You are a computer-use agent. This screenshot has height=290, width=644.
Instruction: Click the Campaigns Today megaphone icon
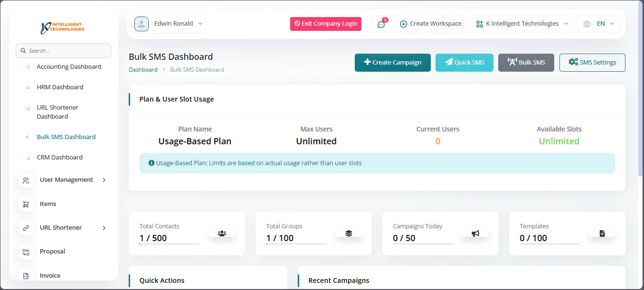pyautogui.click(x=475, y=233)
